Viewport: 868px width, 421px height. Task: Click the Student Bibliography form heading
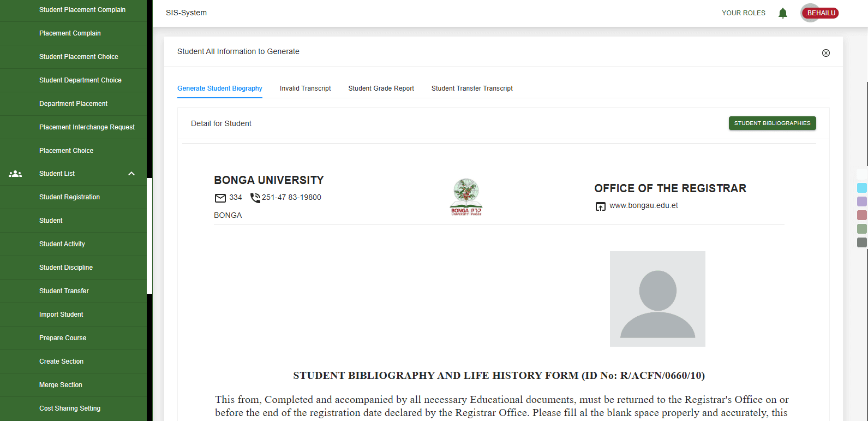(x=499, y=376)
